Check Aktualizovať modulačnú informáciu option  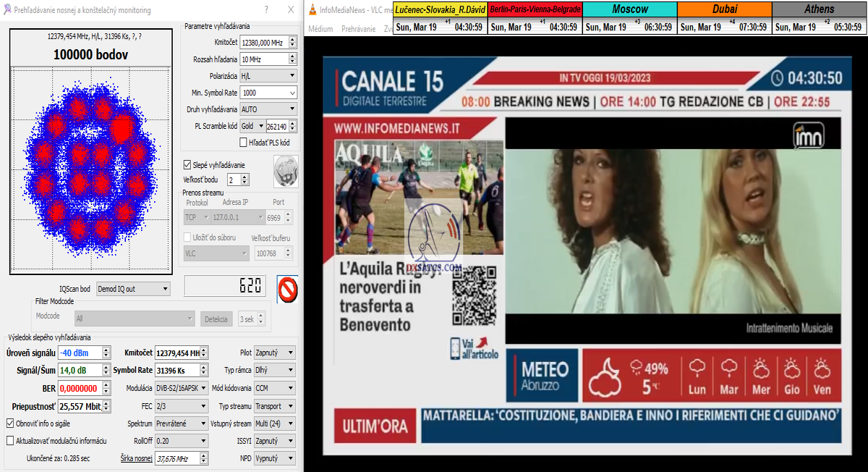[10, 440]
